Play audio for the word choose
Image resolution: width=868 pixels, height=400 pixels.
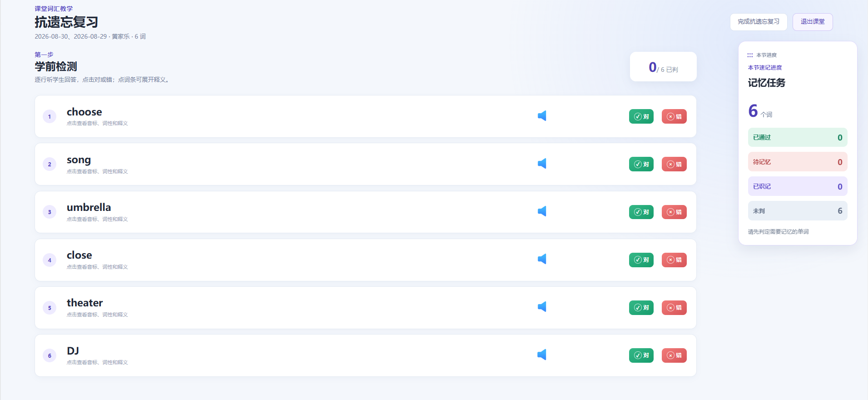(542, 116)
